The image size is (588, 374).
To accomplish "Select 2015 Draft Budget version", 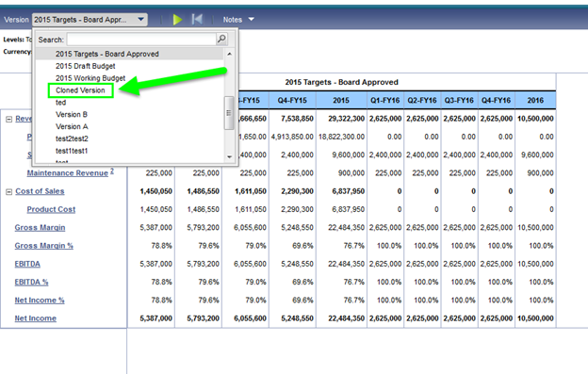I will click(x=86, y=66).
